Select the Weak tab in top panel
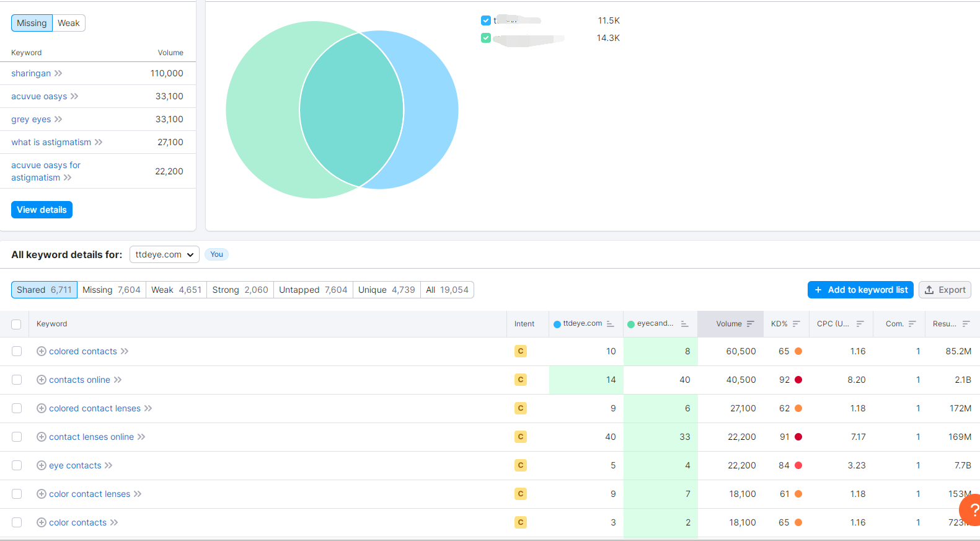 coord(69,23)
